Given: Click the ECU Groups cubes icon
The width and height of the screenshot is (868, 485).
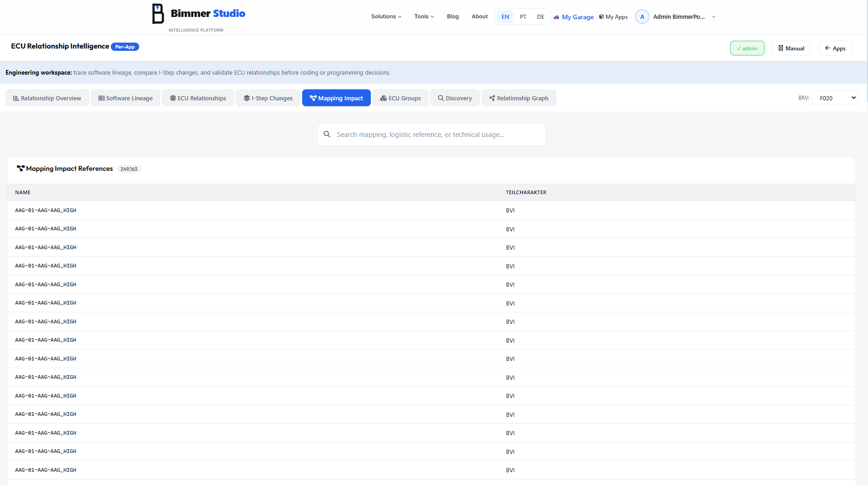Looking at the screenshot, I should [x=384, y=98].
